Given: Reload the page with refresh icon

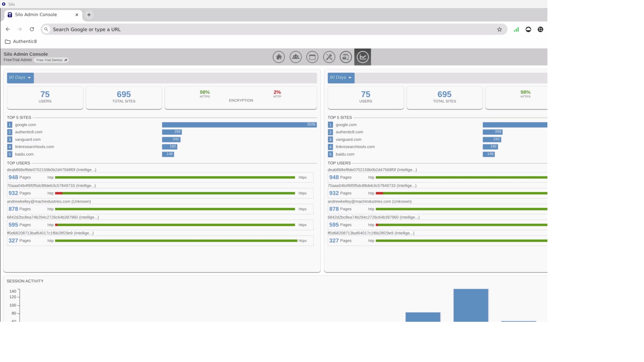Looking at the screenshot, I should click(x=32, y=29).
